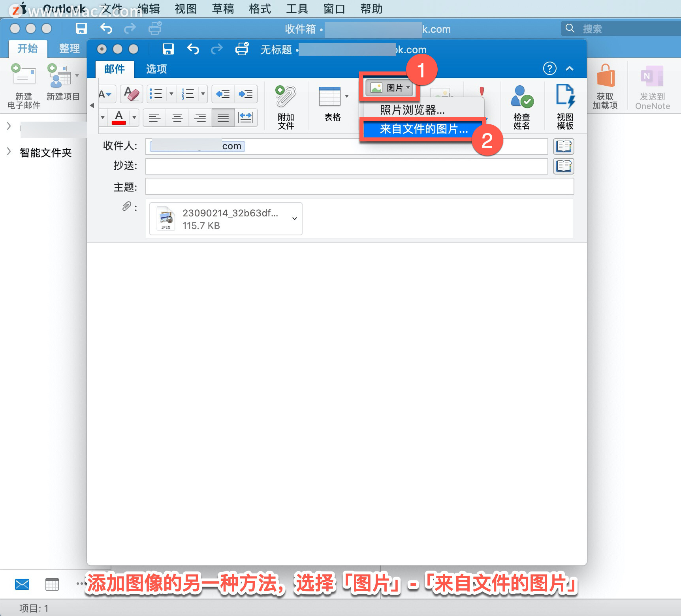Screen dimensions: 681x616
Task: Open the 草稿 menu in menu bar
Action: tap(223, 9)
